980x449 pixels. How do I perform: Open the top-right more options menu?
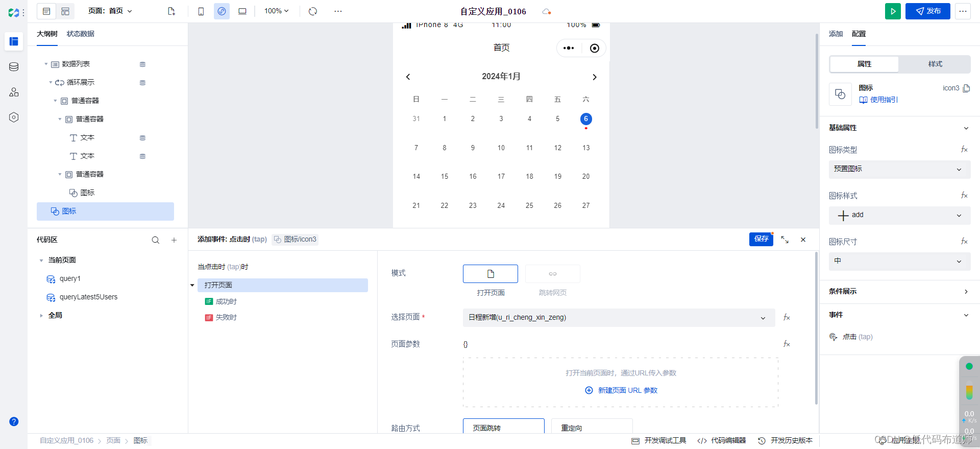(x=963, y=11)
